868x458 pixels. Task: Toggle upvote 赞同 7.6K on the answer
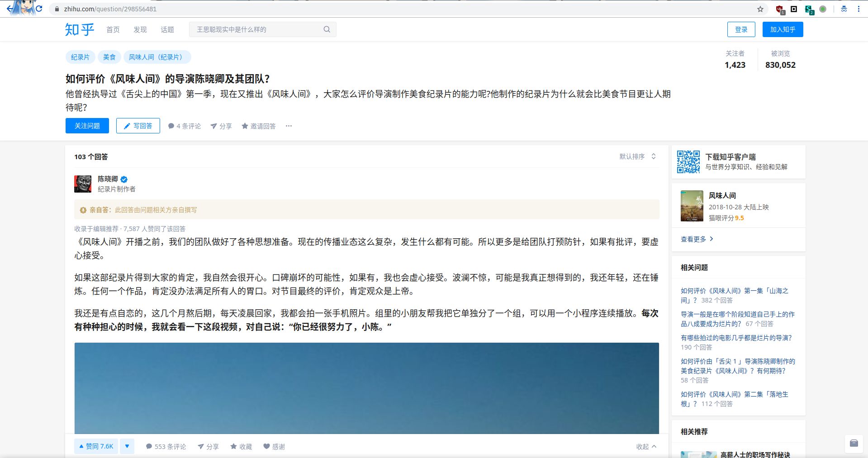(96, 446)
